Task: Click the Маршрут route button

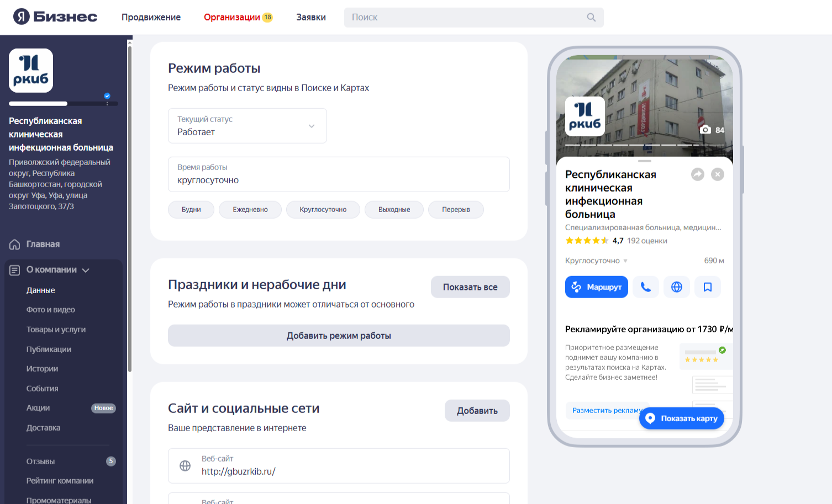Action: point(597,287)
